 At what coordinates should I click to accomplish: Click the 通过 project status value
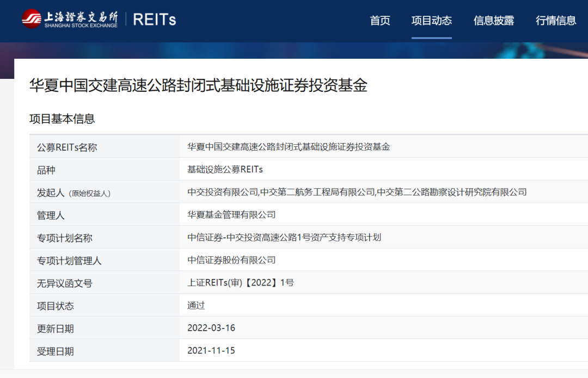tap(196, 306)
